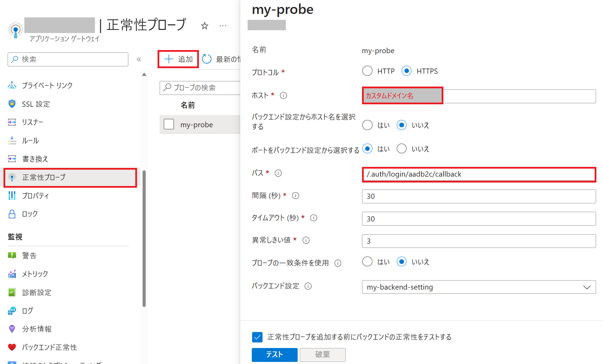Select はい for バックエンド設定からホスト名を選択する
Viewport: 603px width, 364px height.
pos(367,125)
